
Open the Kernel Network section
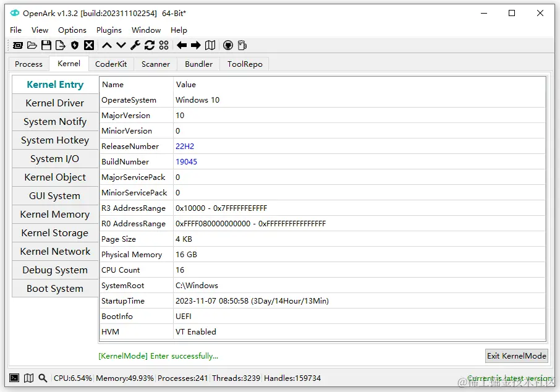55,252
